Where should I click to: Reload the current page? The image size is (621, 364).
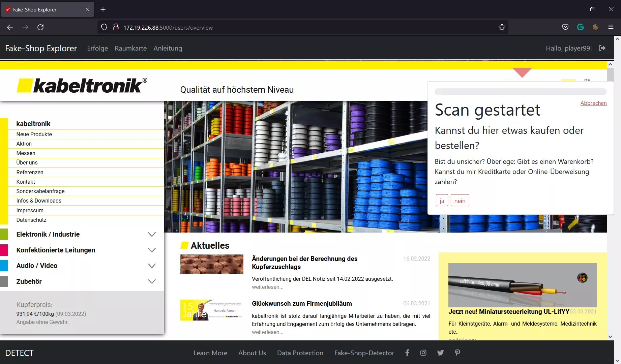click(40, 27)
